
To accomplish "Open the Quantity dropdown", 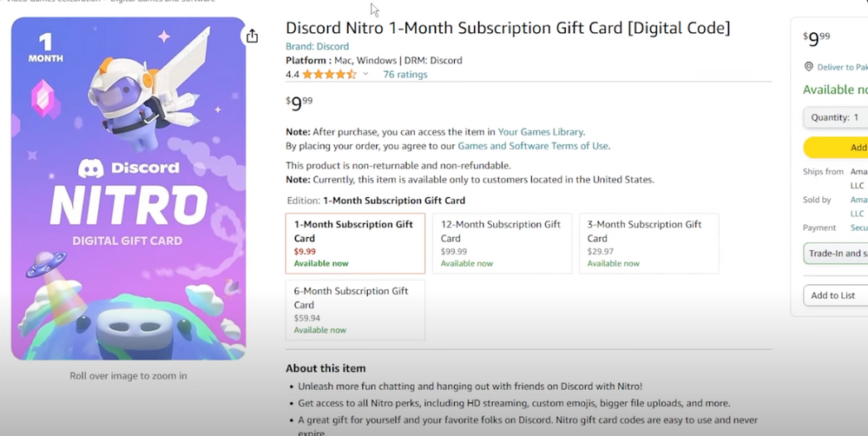I will [835, 117].
